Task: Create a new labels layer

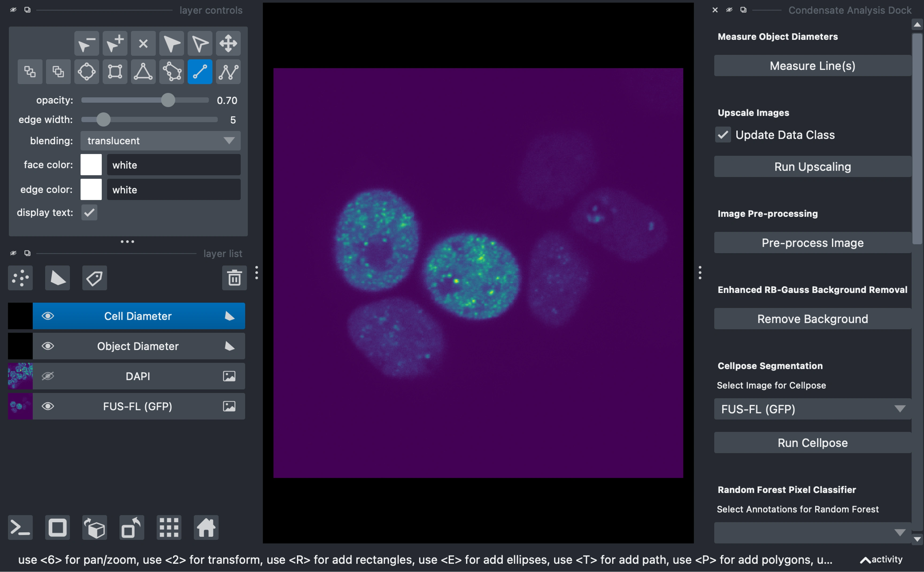Action: coord(95,278)
